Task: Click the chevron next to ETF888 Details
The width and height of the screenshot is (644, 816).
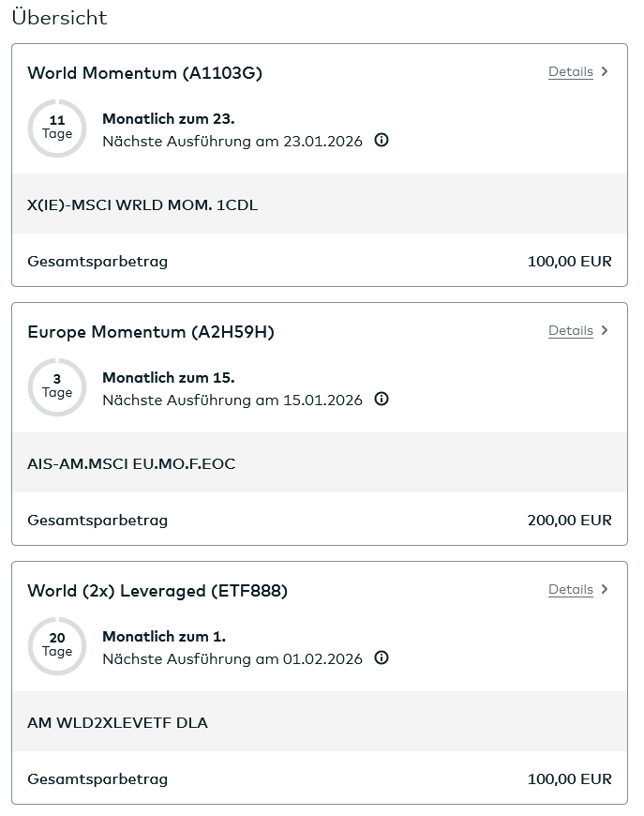Action: 605,589
